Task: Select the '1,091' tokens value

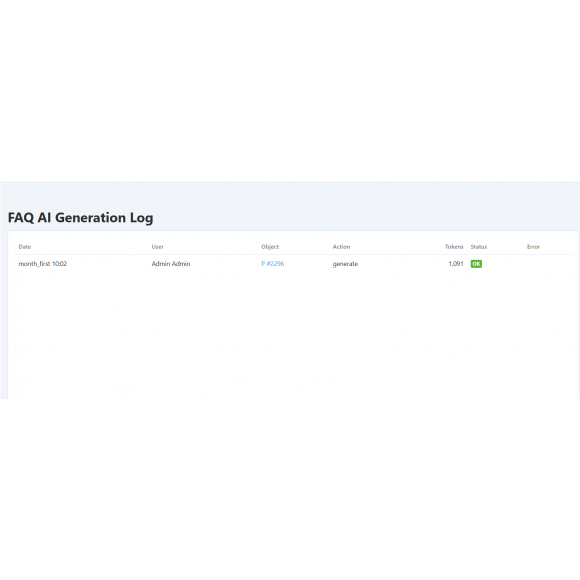Action: 456,264
